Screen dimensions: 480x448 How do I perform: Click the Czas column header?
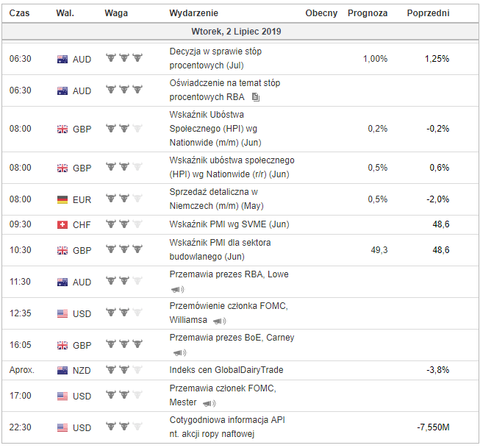(x=19, y=13)
